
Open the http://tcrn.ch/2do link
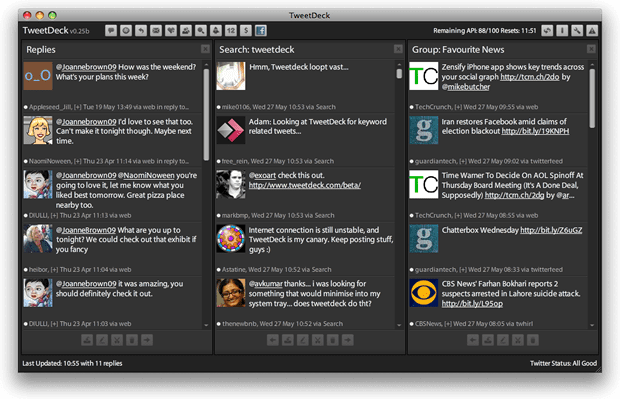[x=530, y=77]
